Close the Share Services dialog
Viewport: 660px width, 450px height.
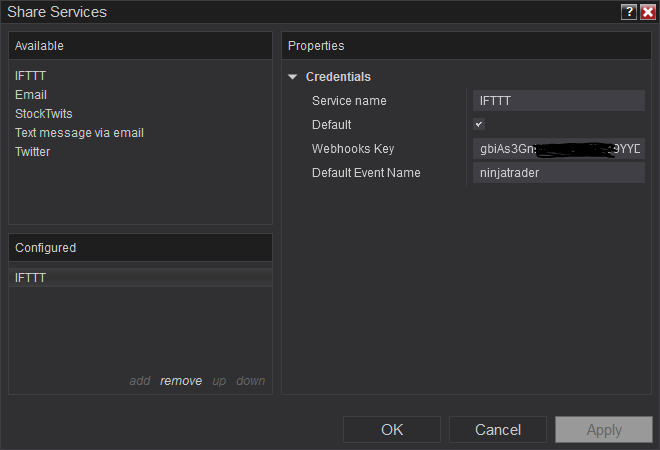pos(648,12)
